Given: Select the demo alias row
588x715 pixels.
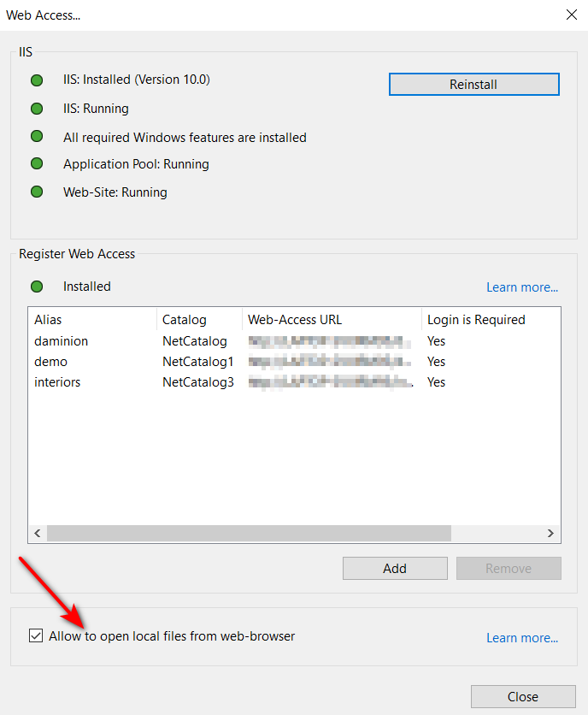Looking at the screenshot, I should pyautogui.click(x=50, y=362).
